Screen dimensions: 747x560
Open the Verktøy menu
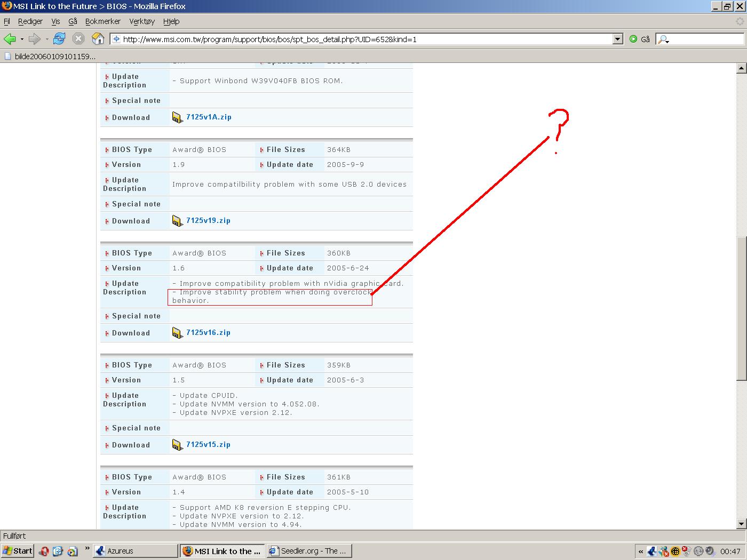coord(142,21)
